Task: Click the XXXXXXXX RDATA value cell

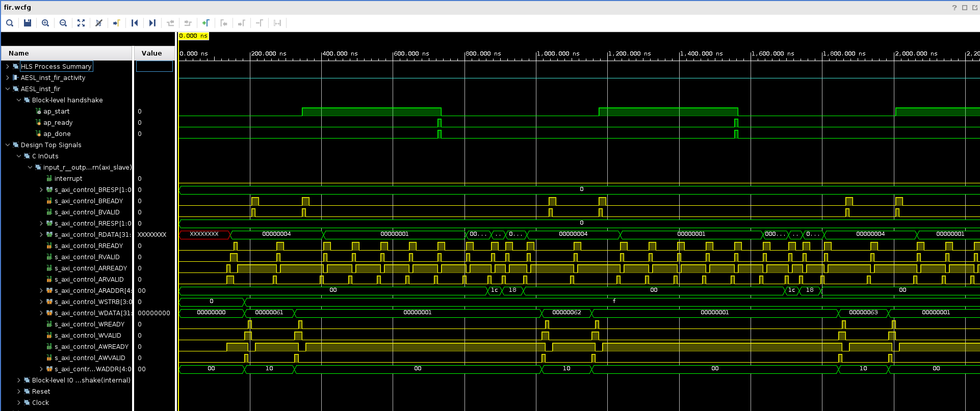Action: click(x=152, y=235)
